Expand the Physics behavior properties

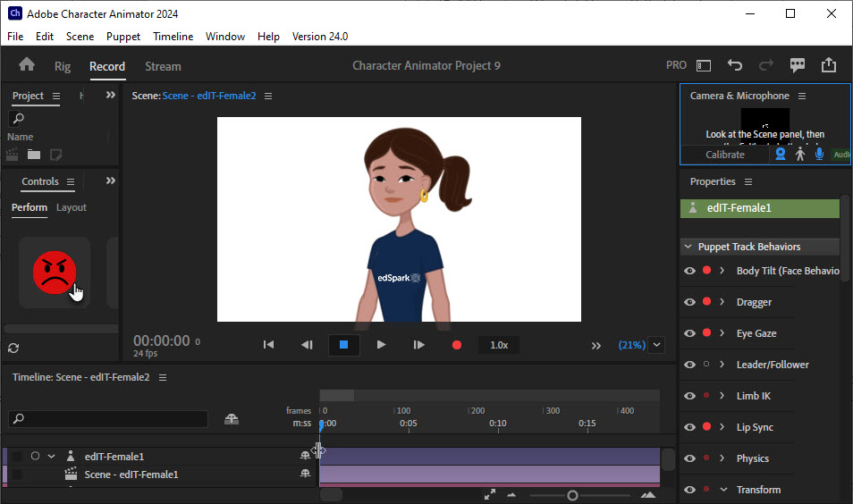coord(722,458)
